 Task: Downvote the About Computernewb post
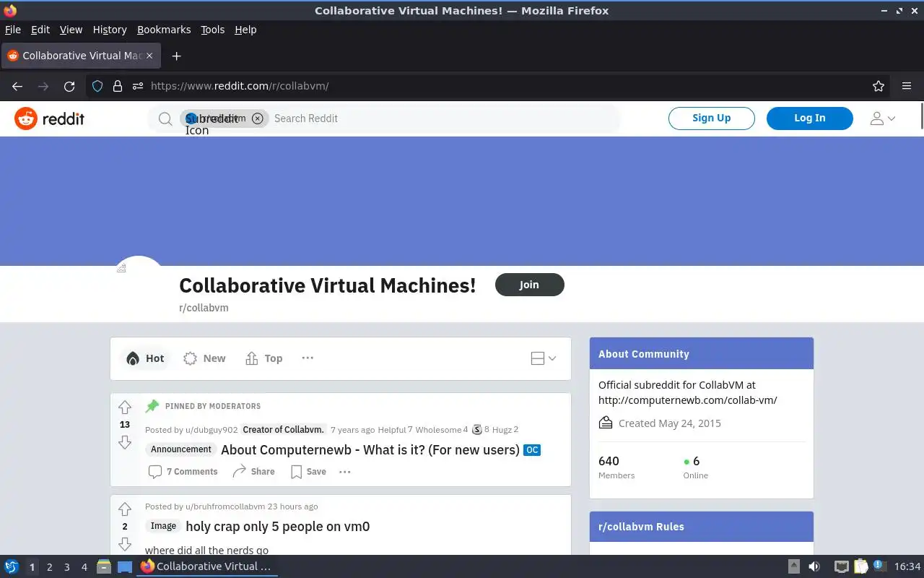point(125,442)
